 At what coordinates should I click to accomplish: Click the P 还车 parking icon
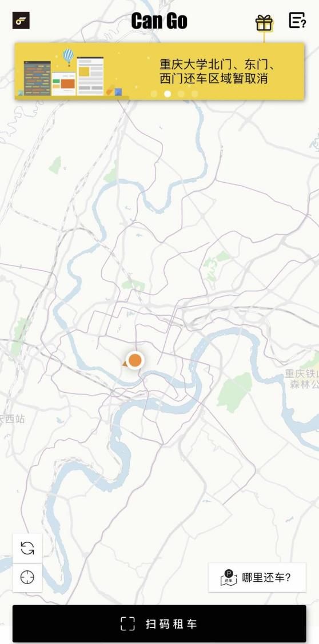pos(229,577)
